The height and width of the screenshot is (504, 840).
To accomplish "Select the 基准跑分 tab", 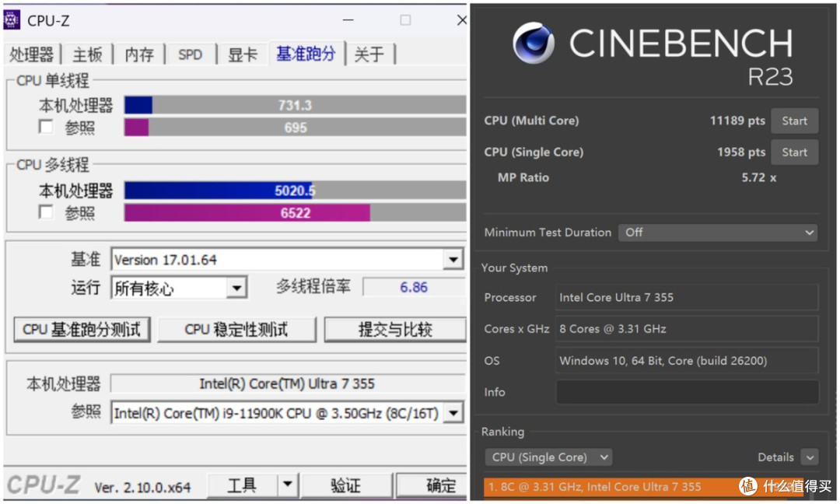I will [x=306, y=53].
